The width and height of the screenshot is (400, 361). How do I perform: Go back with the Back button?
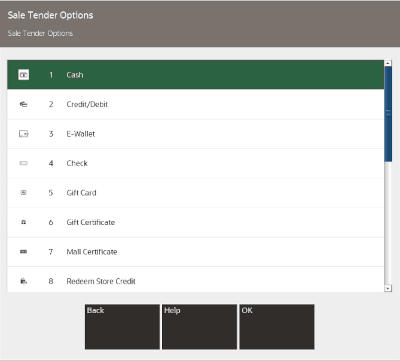tap(122, 327)
